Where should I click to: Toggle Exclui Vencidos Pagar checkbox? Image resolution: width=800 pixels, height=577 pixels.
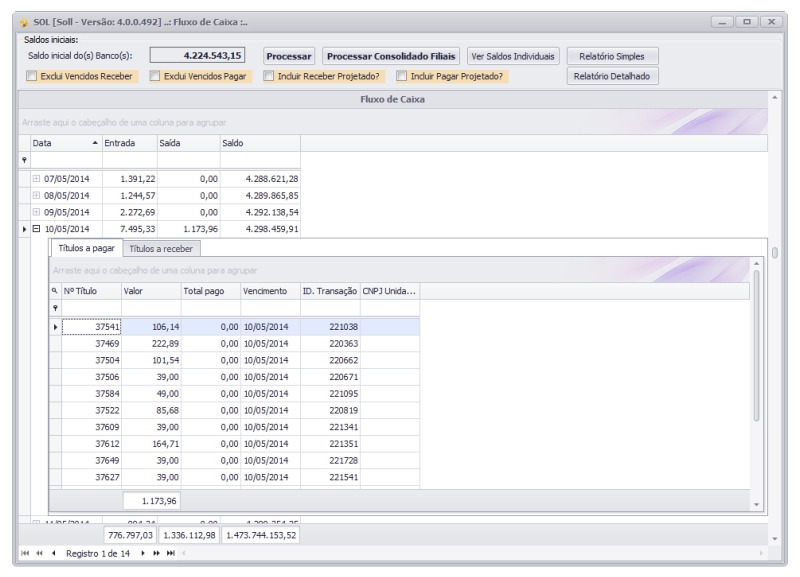pos(155,76)
